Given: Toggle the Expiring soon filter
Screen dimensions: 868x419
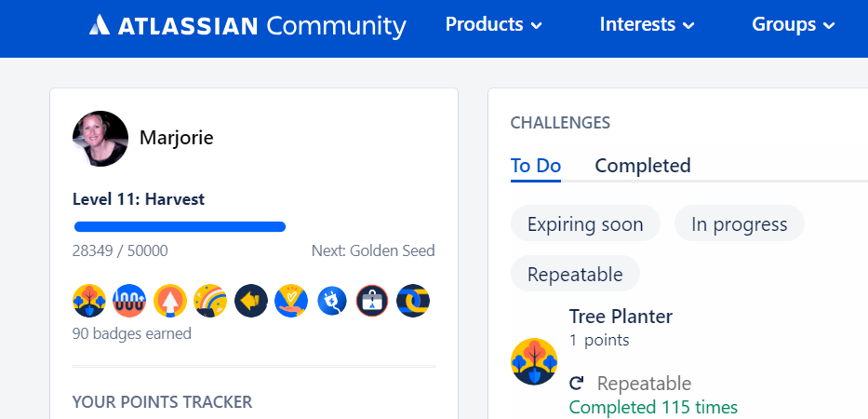Looking at the screenshot, I should point(585,223).
